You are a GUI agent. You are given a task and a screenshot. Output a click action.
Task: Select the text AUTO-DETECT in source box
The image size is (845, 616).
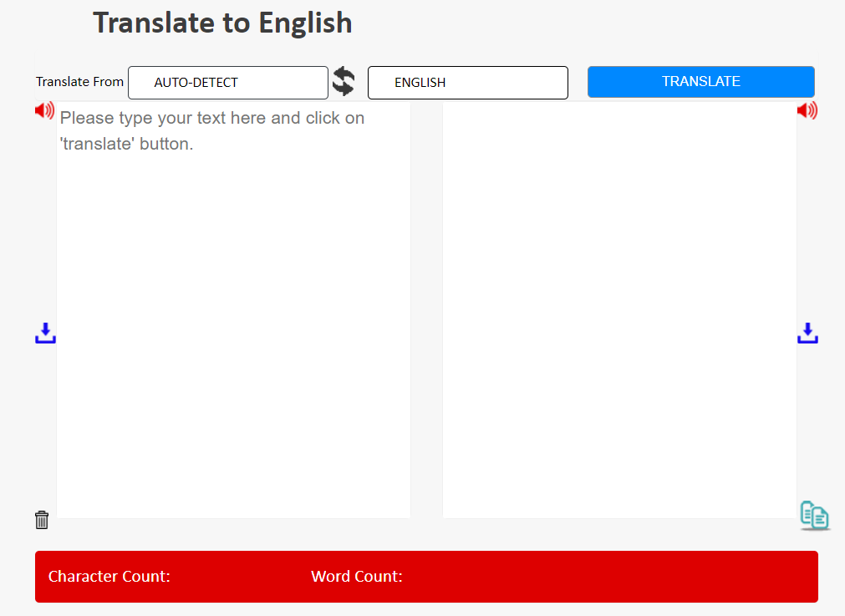click(196, 83)
